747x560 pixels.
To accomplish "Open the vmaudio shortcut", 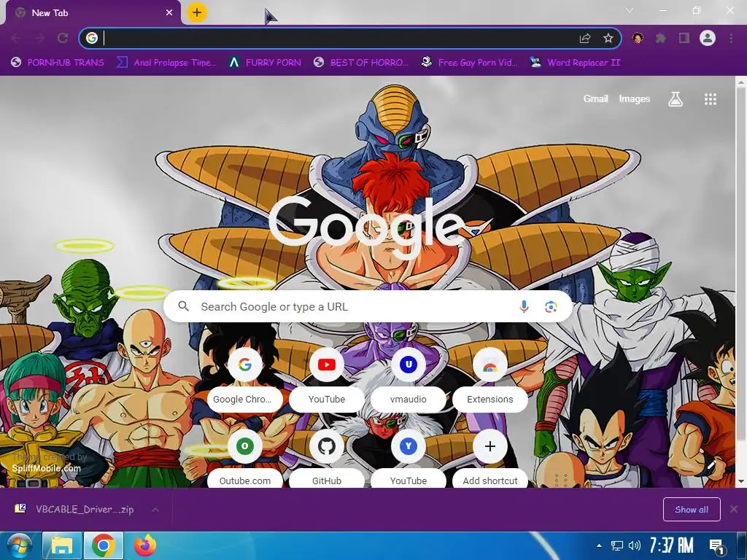I will click(x=409, y=379).
